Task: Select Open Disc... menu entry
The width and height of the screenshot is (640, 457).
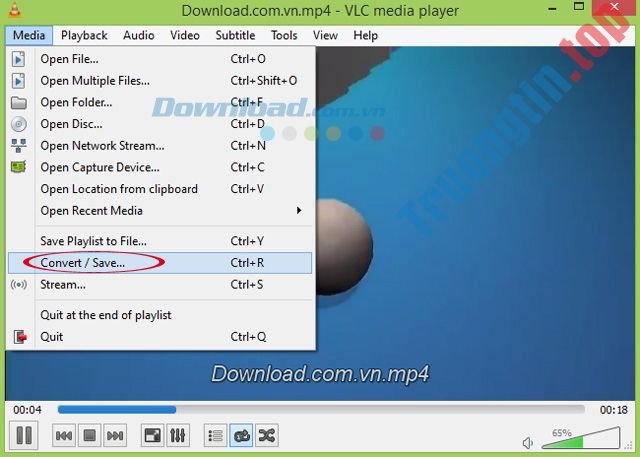Action: [x=160, y=124]
